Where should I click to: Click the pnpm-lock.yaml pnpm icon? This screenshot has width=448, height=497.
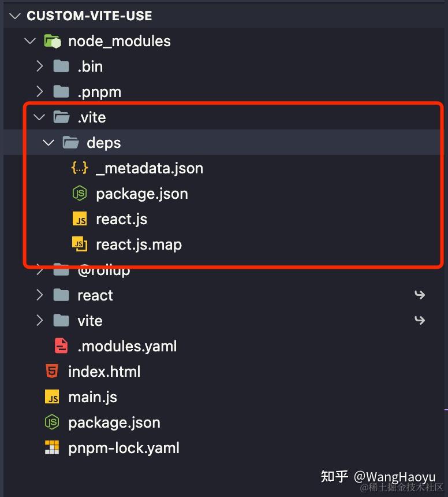(52, 447)
